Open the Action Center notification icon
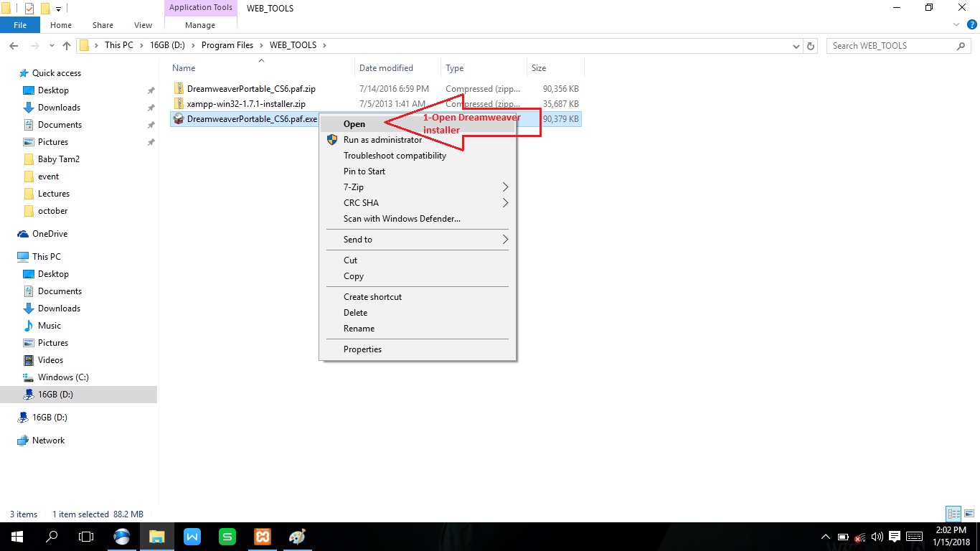This screenshot has height=551, width=980. 894,537
